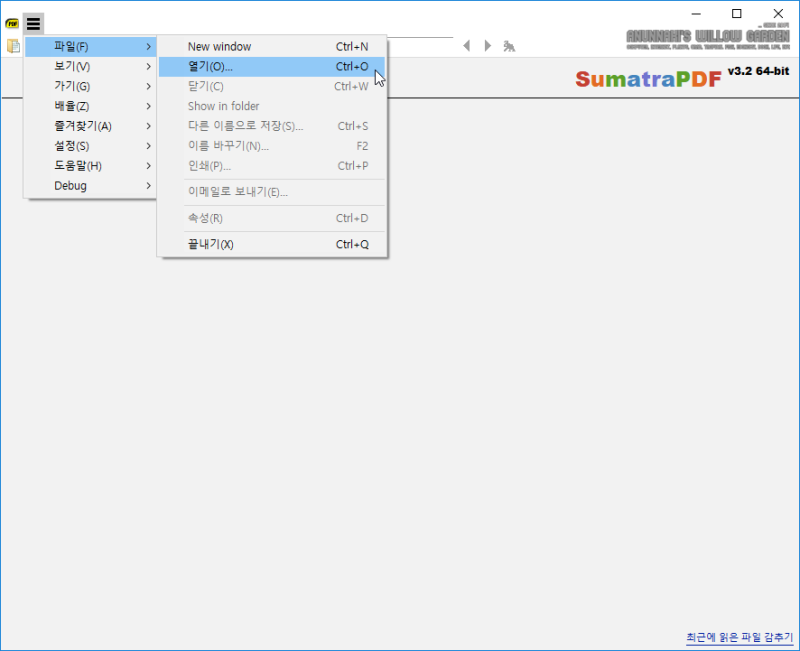Image resolution: width=800 pixels, height=651 pixels.
Task: Open the 설정(S) menu
Action: [x=91, y=146]
